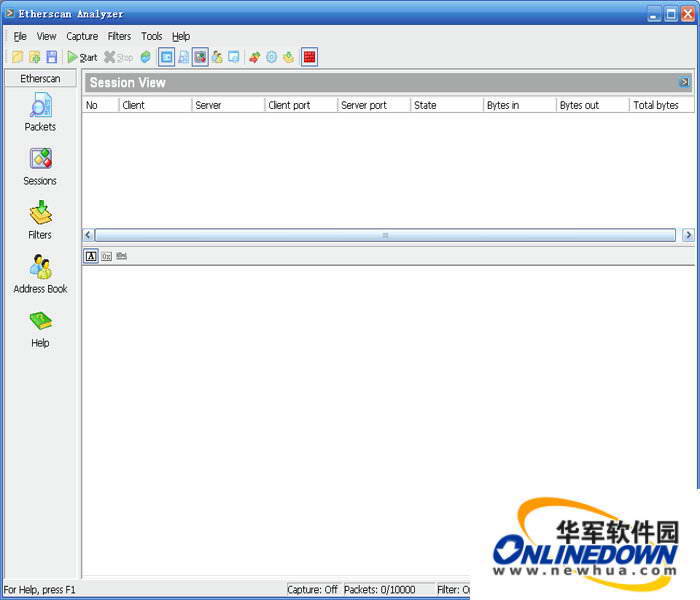Open the Capture menu

coord(82,36)
